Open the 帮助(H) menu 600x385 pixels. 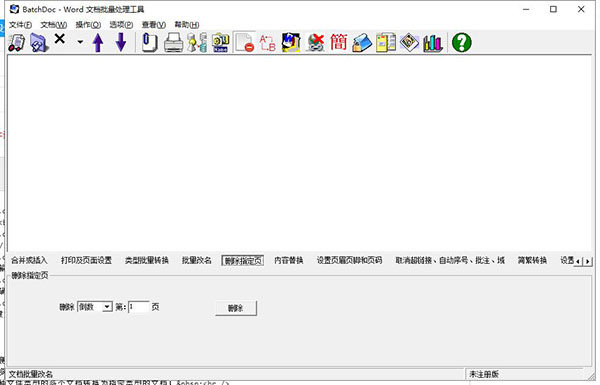coord(187,24)
